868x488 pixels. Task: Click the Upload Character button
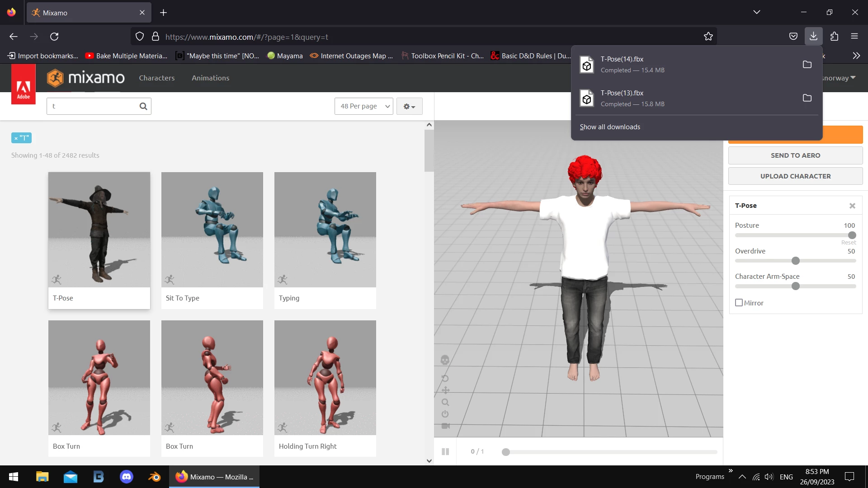(x=795, y=176)
